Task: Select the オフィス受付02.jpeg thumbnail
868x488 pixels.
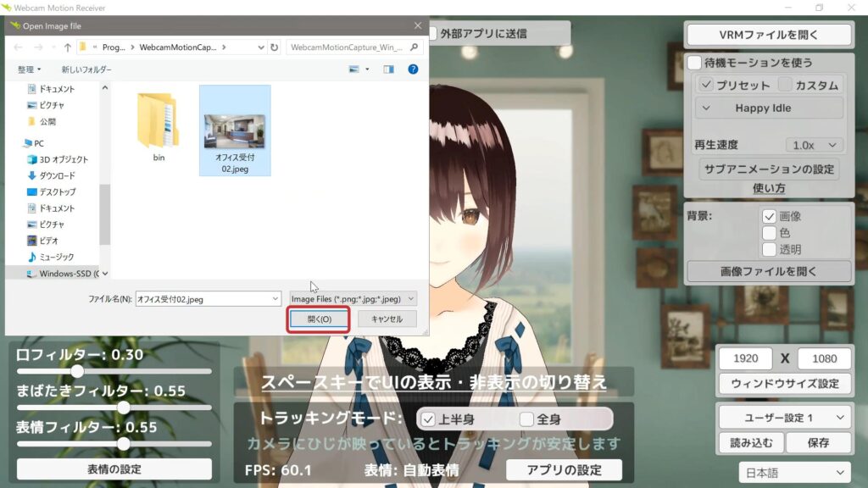Action: point(235,130)
